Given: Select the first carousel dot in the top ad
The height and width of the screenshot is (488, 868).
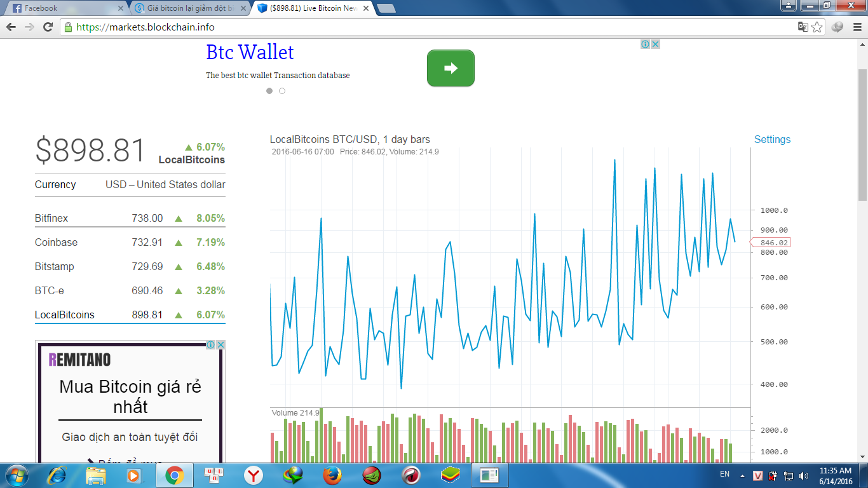Looking at the screenshot, I should [x=269, y=91].
